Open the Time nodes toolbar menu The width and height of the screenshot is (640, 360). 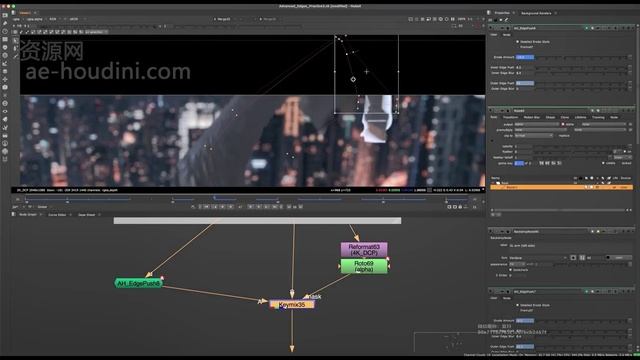click(5, 31)
